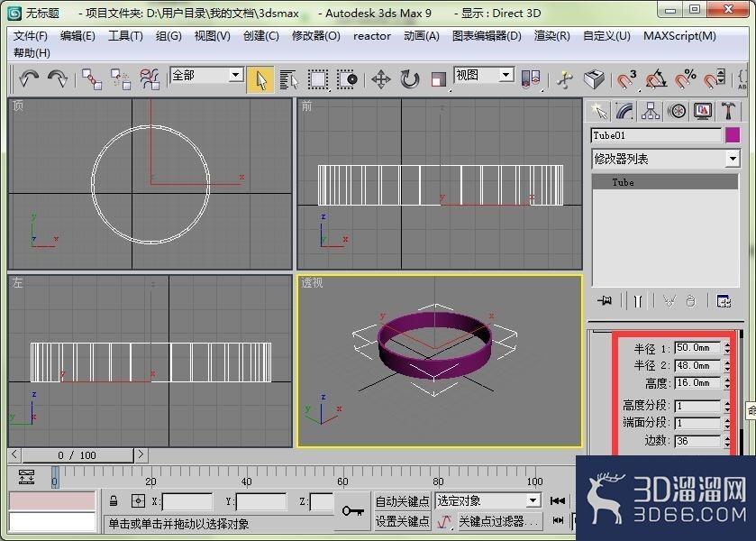
Task: Toggle Angle Snap icon
Action: [656, 78]
